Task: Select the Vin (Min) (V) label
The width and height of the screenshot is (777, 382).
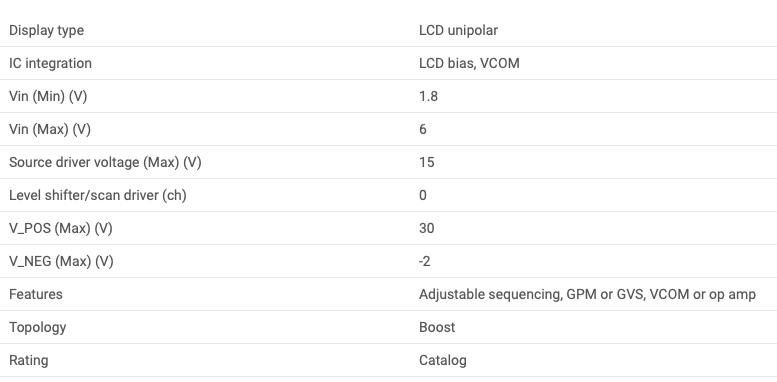Action: (x=48, y=96)
